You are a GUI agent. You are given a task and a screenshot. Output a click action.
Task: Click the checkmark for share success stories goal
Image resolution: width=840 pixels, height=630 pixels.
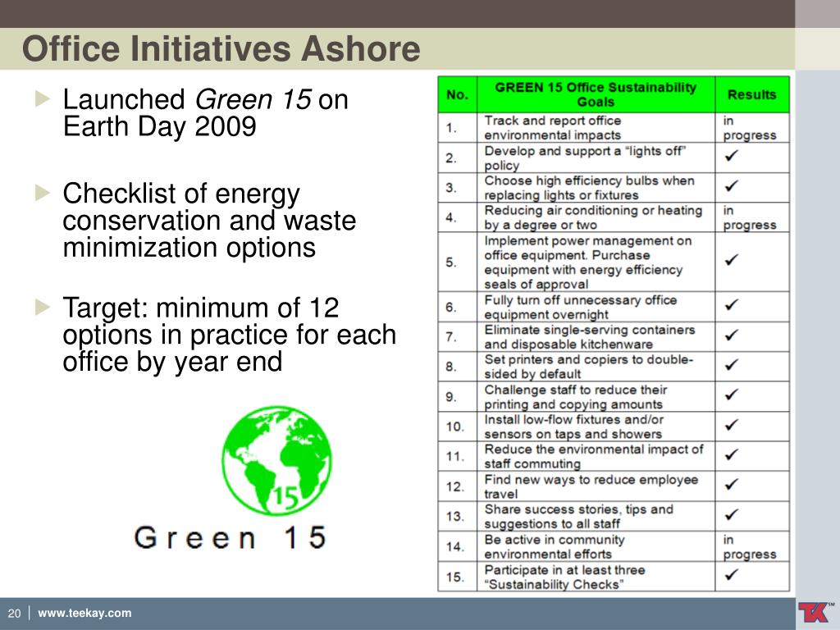pyautogui.click(x=731, y=515)
